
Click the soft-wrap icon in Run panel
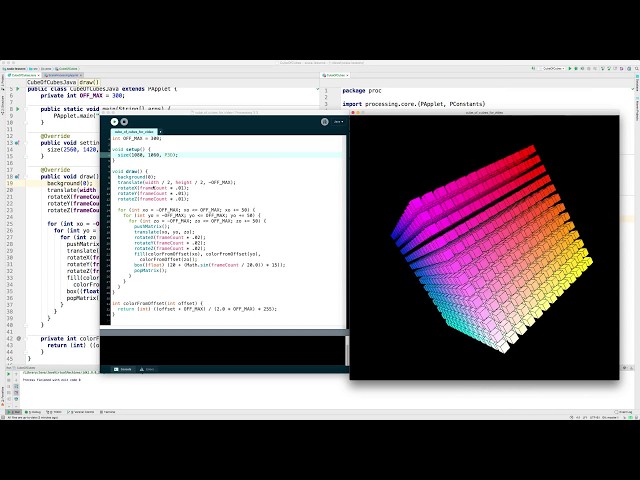tap(16, 387)
